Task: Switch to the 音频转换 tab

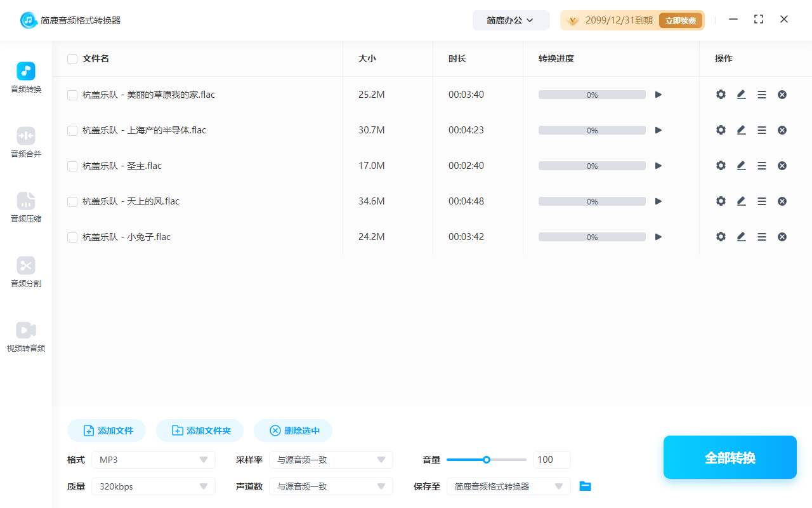Action: coord(25,77)
